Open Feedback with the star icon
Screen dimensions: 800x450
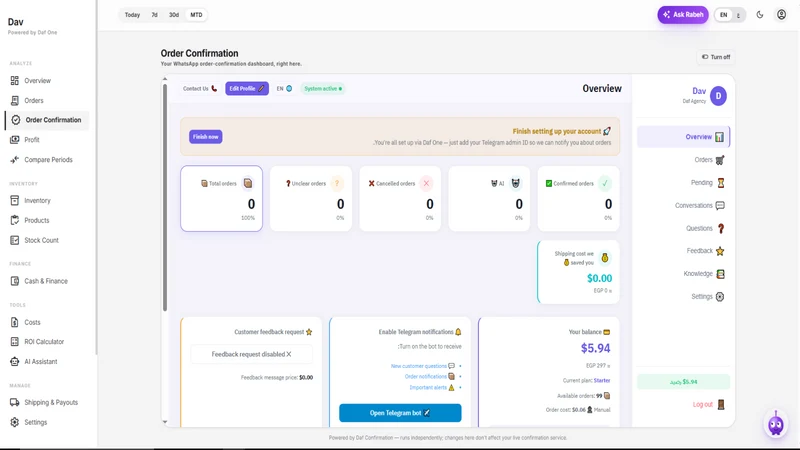click(x=706, y=251)
